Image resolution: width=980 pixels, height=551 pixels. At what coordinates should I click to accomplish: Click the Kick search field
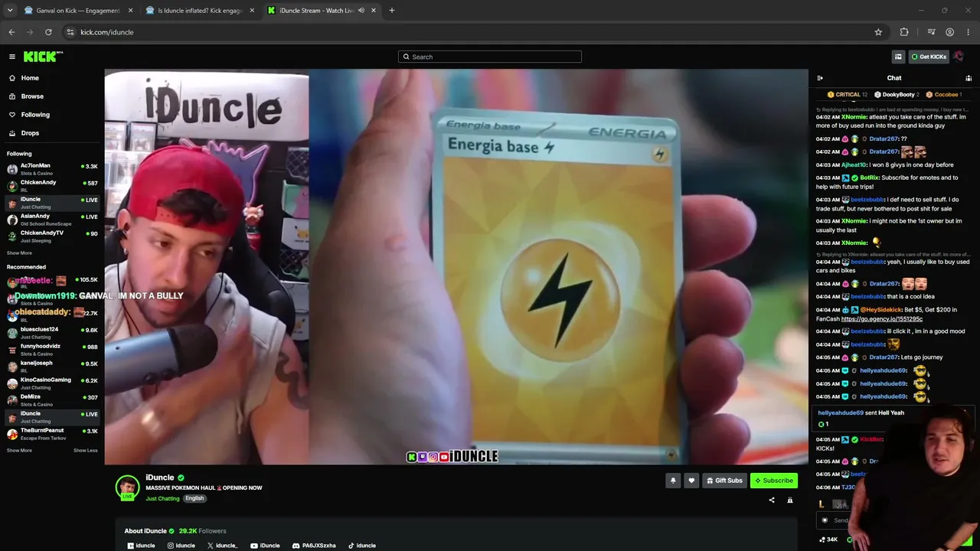coord(490,57)
